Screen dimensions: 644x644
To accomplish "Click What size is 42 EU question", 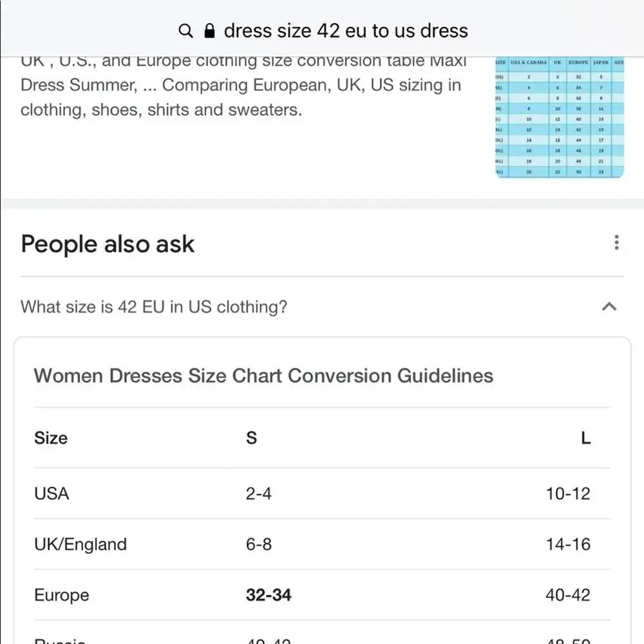I will (154, 307).
